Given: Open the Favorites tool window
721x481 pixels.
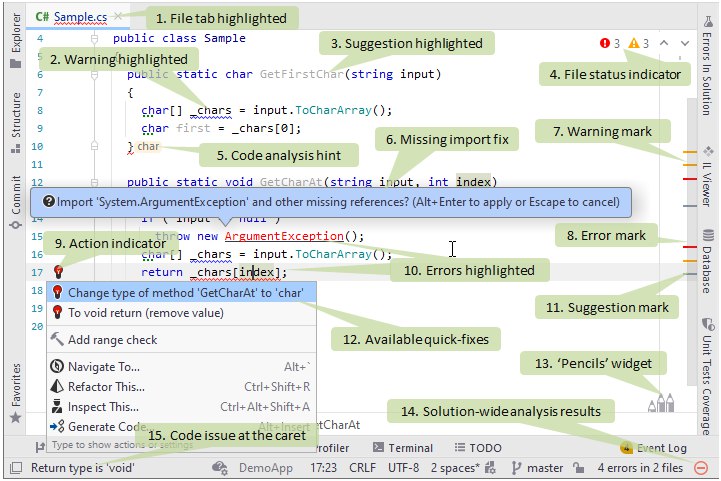Looking at the screenshot, I should 16,392.
